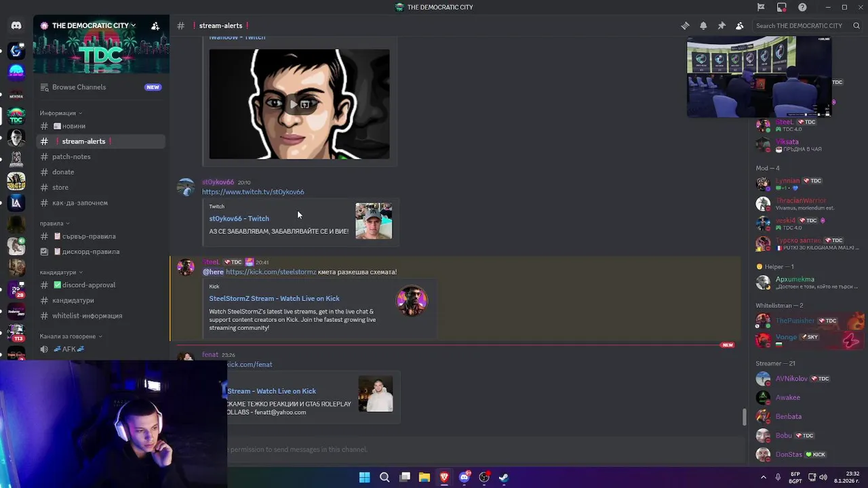Open the Discord inbox icon in title bar

click(x=782, y=7)
